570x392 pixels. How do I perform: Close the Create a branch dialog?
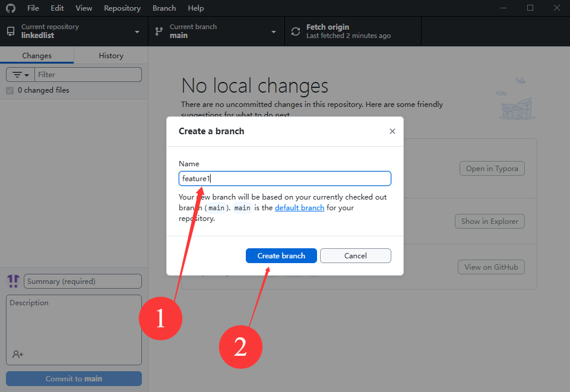[x=392, y=131]
